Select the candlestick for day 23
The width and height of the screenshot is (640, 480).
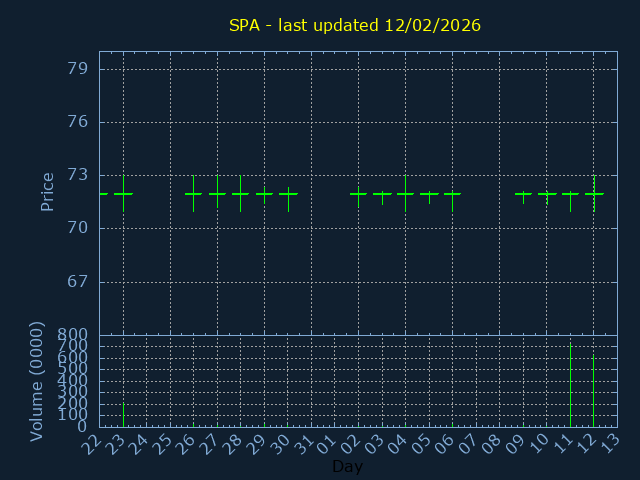[123, 194]
